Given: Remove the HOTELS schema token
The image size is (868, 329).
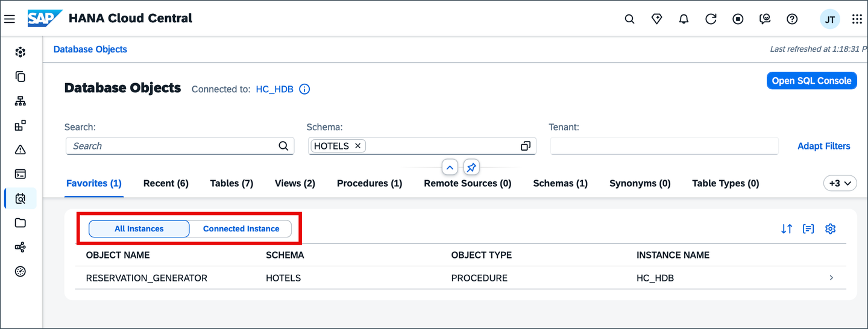Looking at the screenshot, I should coord(357,146).
